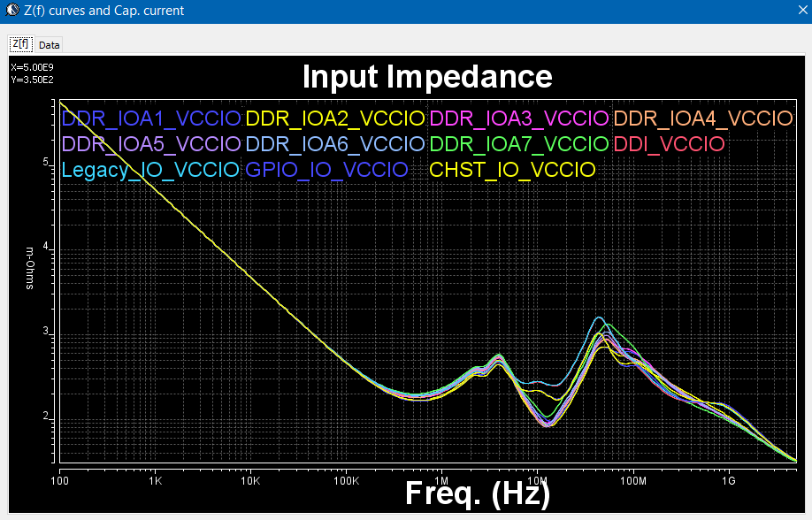Click the DDR_IOA1_VCCIO legend label

click(152, 119)
